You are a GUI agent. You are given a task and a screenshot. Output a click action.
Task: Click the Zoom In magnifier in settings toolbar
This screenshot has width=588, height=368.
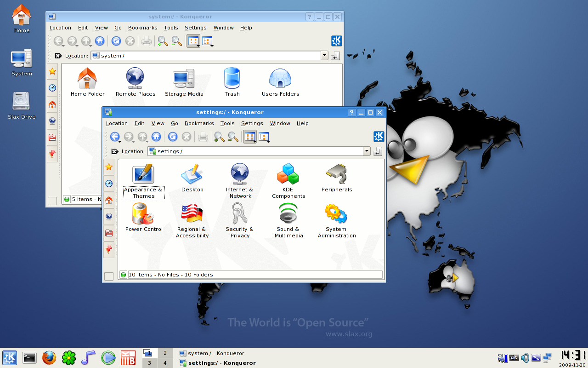click(219, 137)
